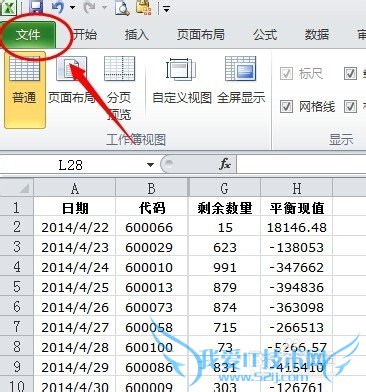Select the 普通 (Normal) view button
366x392 pixels.
pyautogui.click(x=24, y=90)
